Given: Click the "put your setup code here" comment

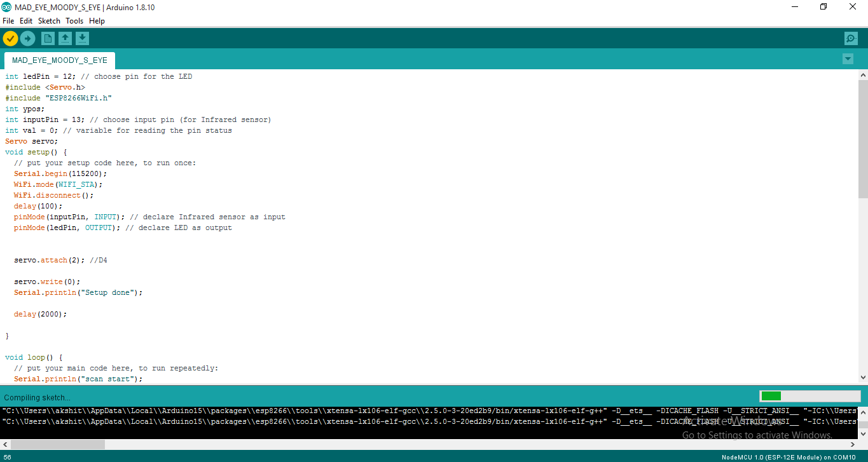Looking at the screenshot, I should (x=105, y=163).
